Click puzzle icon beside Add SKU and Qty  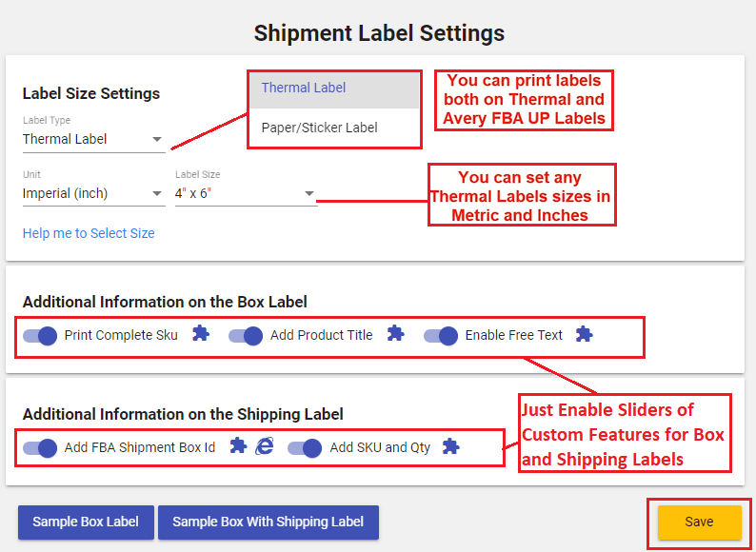pyautogui.click(x=450, y=446)
